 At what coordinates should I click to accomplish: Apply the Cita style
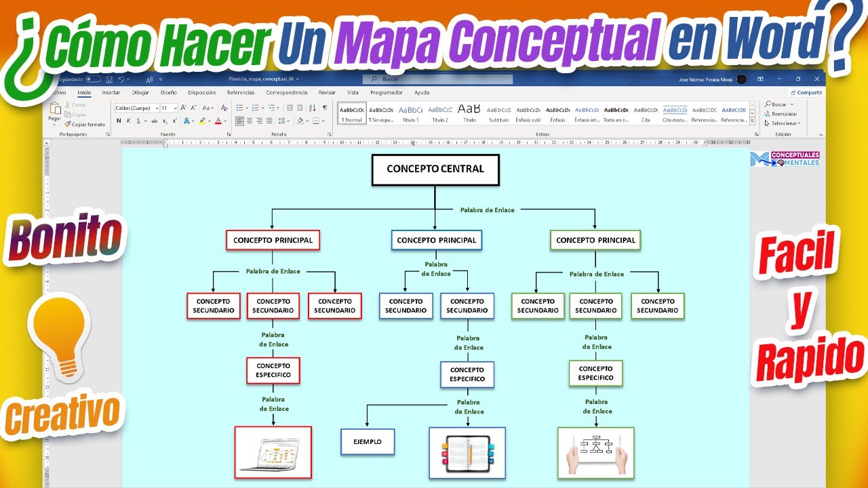point(646,113)
